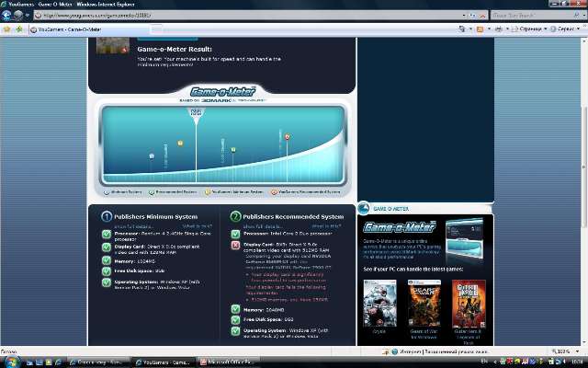
Task: Click the browser Forward button
Action: pyautogui.click(x=18, y=15)
